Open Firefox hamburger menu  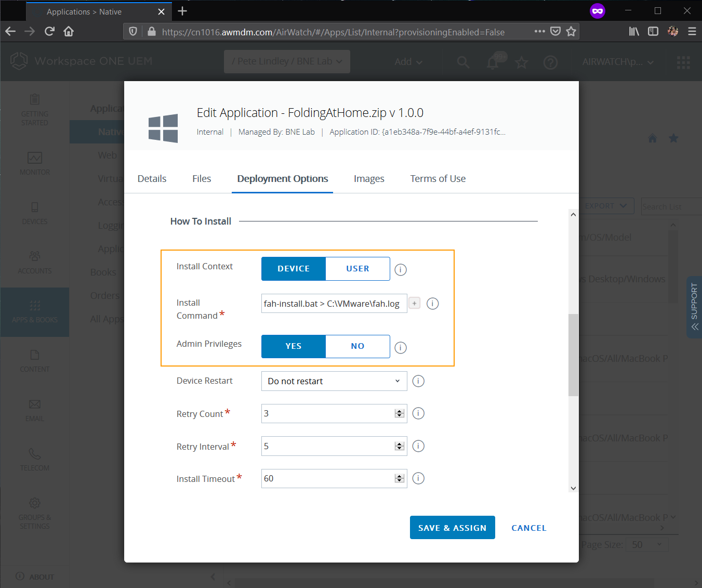click(692, 32)
